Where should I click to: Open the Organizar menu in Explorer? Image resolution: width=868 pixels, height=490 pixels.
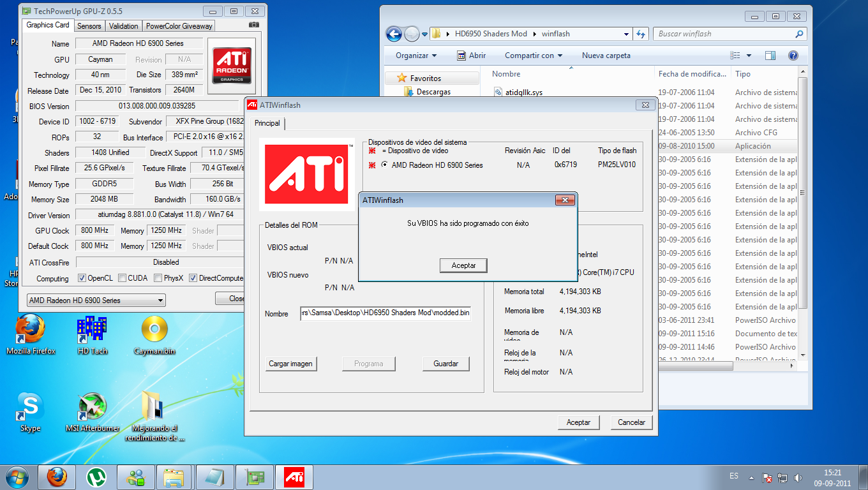(x=416, y=56)
